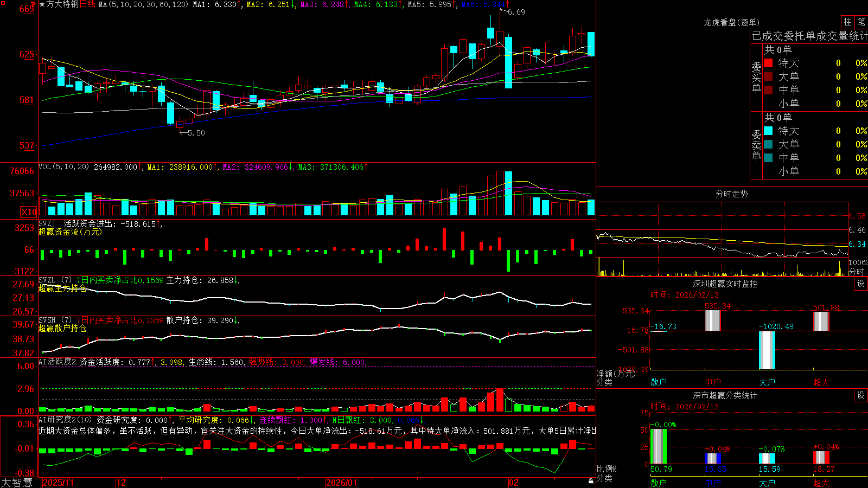Click the 散户 label under 实时监控 chart
This screenshot has width=868, height=488.
pos(658,382)
